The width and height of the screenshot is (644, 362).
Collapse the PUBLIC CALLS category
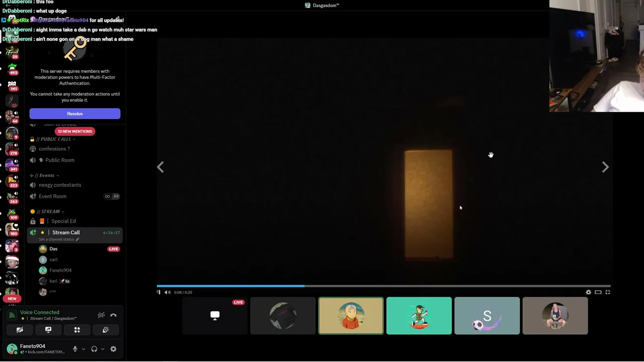tap(55, 139)
